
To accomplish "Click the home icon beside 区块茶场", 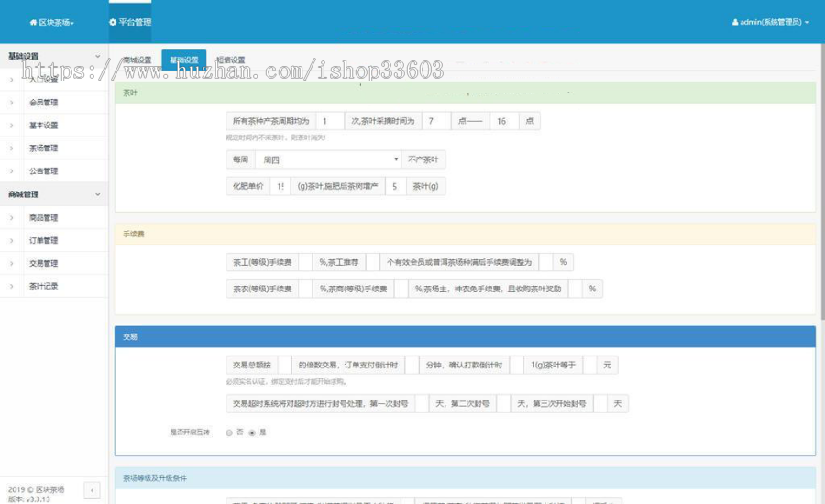I will (33, 22).
